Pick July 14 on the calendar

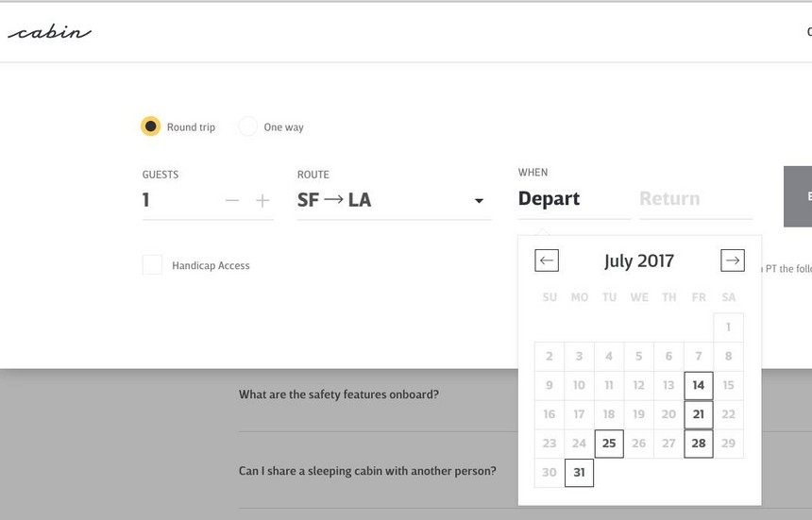tap(699, 385)
